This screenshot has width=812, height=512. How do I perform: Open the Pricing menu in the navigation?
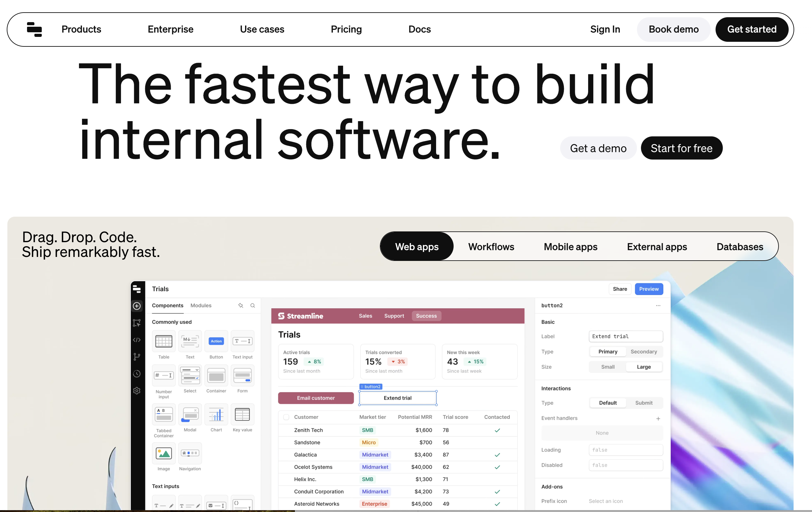346,30
